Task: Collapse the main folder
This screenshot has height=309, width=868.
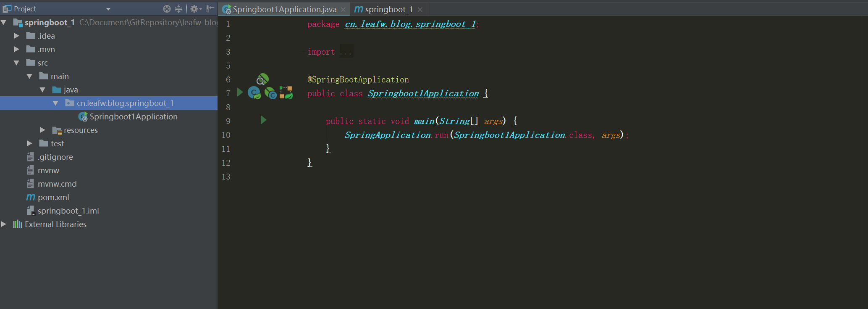Action: (30, 77)
